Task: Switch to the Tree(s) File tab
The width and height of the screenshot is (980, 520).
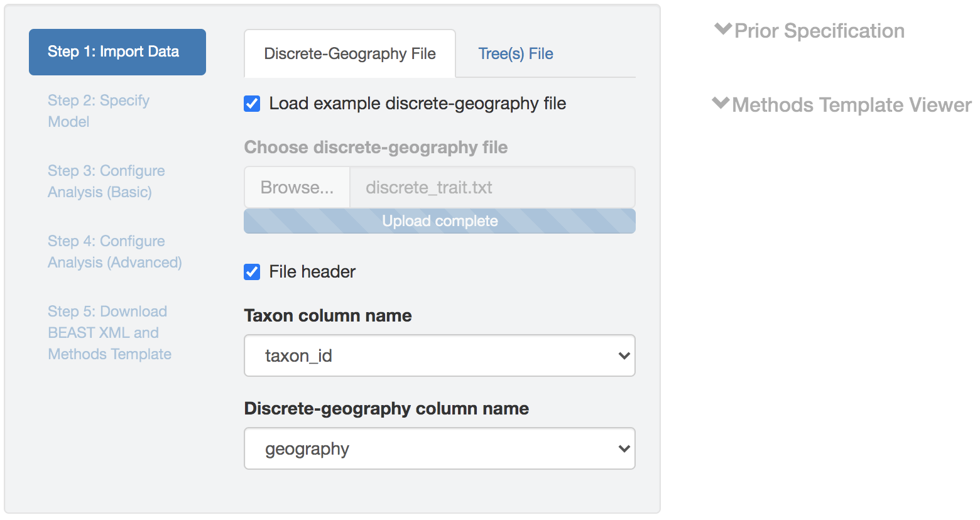Action: pos(515,54)
